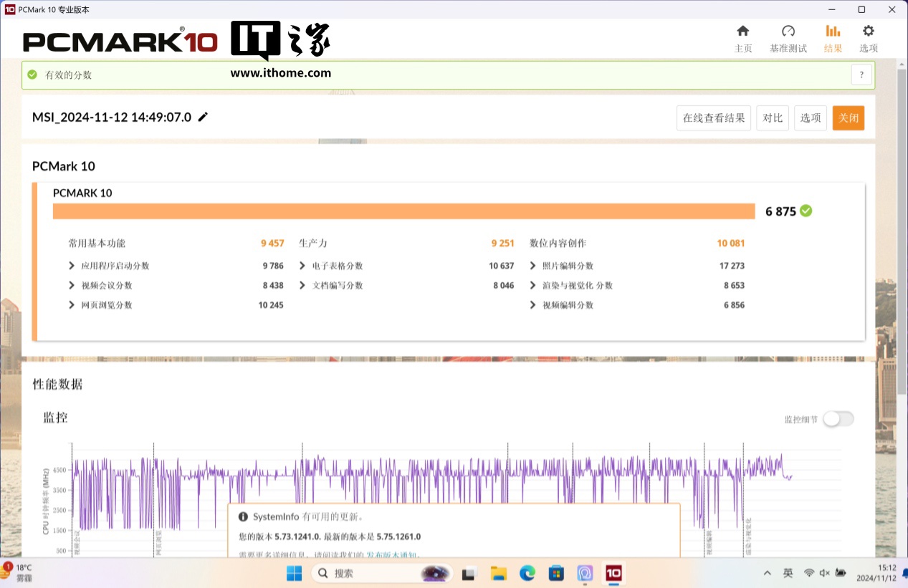
Task: Click the question mark help button
Action: (x=861, y=74)
